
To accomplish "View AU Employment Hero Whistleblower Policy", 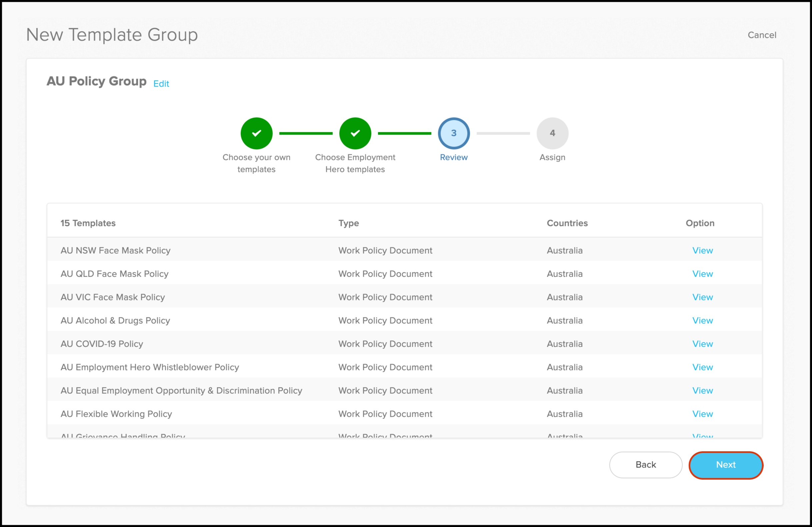I will pyautogui.click(x=702, y=367).
